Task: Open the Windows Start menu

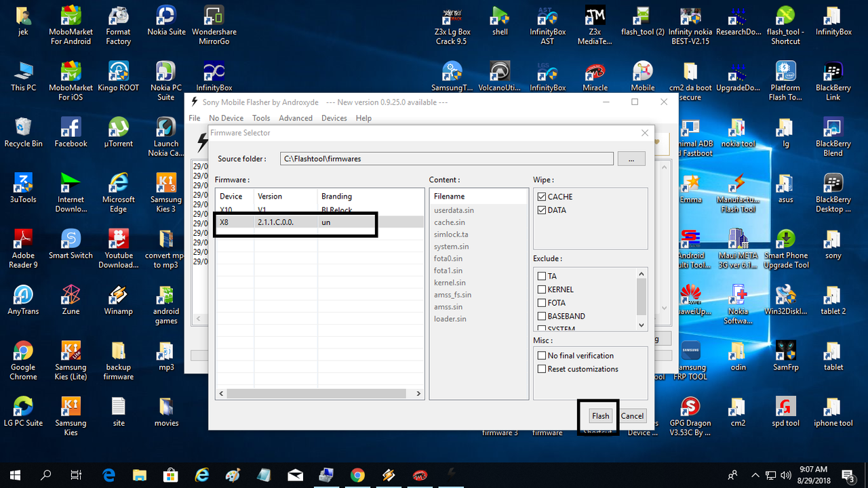Action: (x=15, y=475)
